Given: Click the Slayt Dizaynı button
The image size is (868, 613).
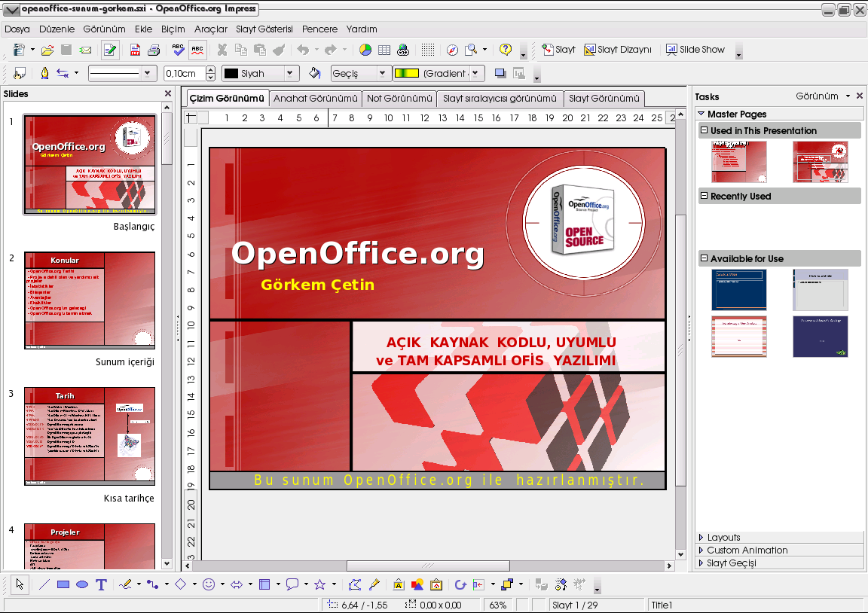Looking at the screenshot, I should tap(618, 49).
